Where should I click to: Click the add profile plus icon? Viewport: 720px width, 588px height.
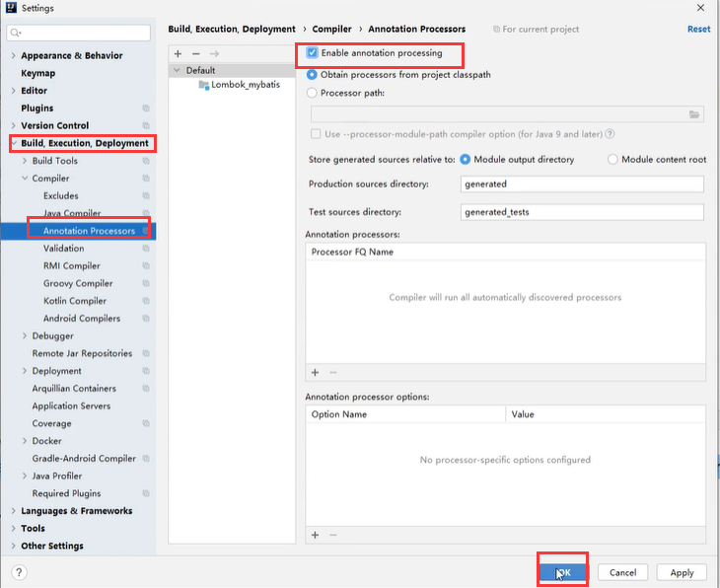click(x=179, y=53)
